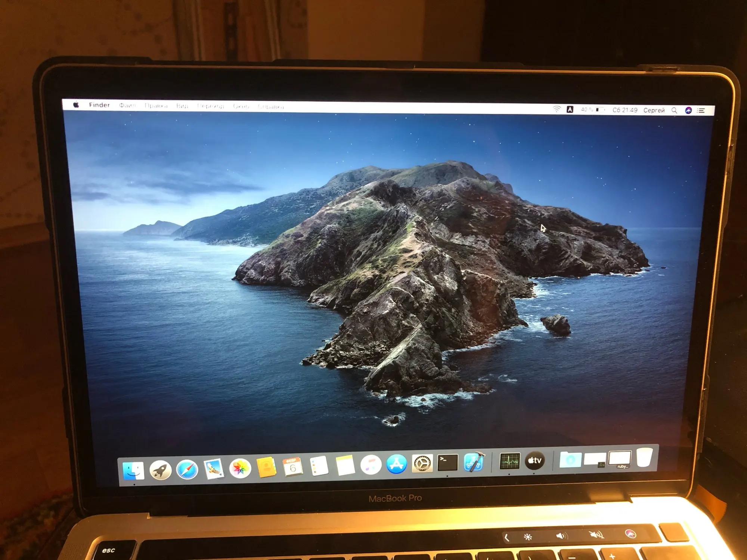Open Activity Monitor in the Dock

coord(510,461)
